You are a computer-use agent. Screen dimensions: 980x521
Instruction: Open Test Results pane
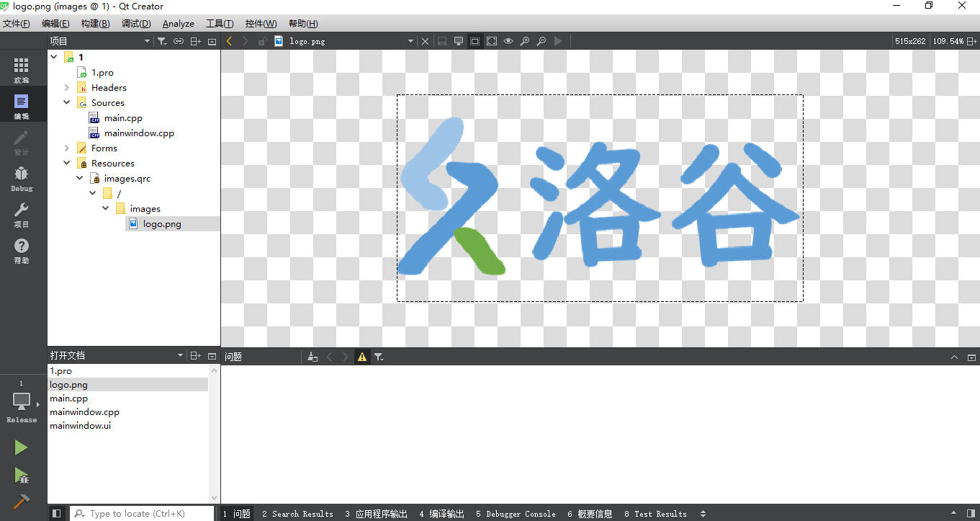655,514
